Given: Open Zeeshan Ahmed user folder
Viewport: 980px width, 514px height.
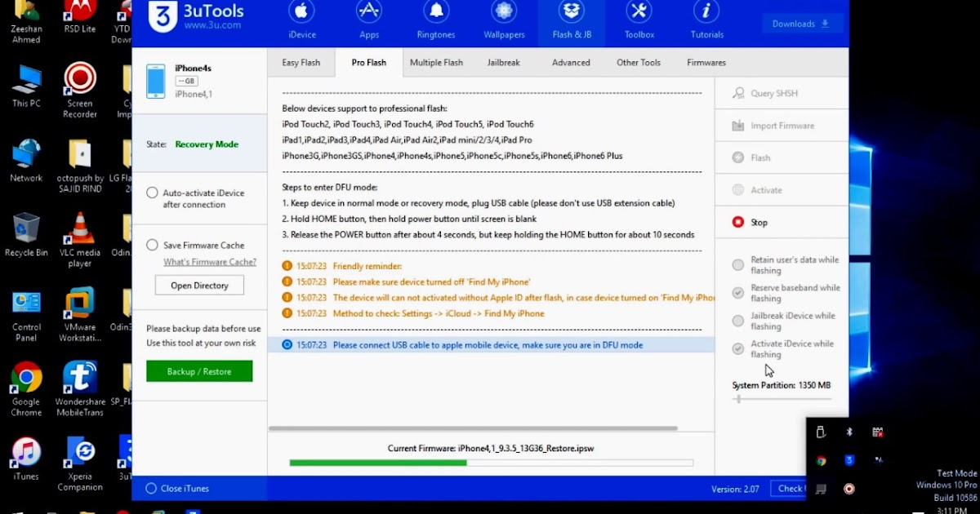Looking at the screenshot, I should pos(26,21).
